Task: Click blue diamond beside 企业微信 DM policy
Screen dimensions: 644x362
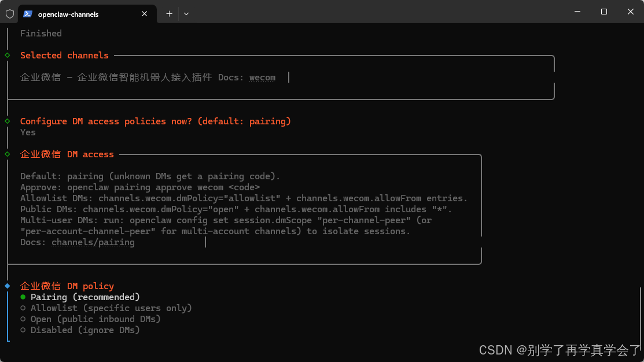Action: (8, 286)
